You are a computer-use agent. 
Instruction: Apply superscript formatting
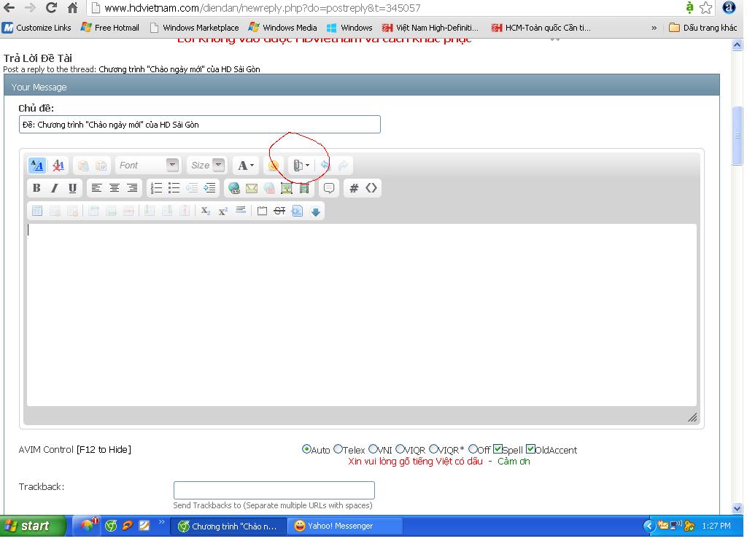pyautogui.click(x=223, y=211)
